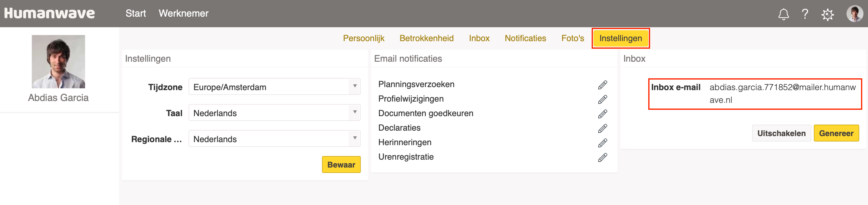Switch to the Notificaties tab
This screenshot has height=205, width=868.
click(525, 38)
